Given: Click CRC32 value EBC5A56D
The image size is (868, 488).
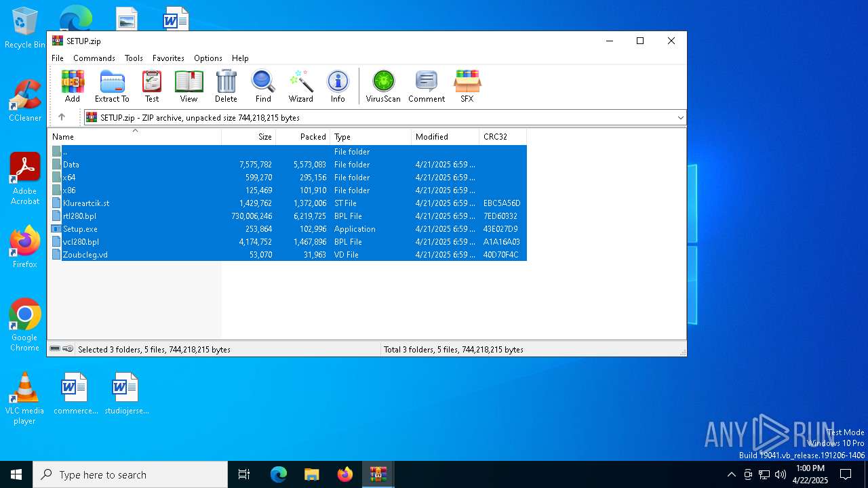Looking at the screenshot, I should pos(502,203).
